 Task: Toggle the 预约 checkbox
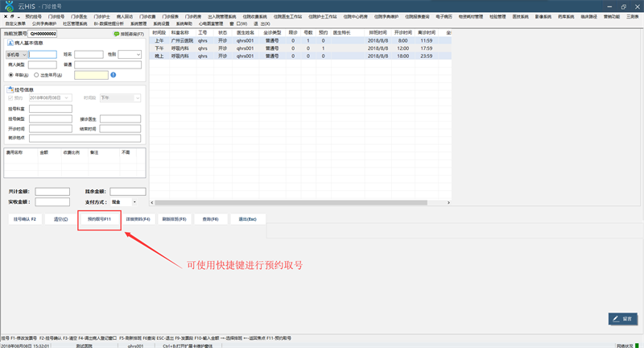coord(10,97)
